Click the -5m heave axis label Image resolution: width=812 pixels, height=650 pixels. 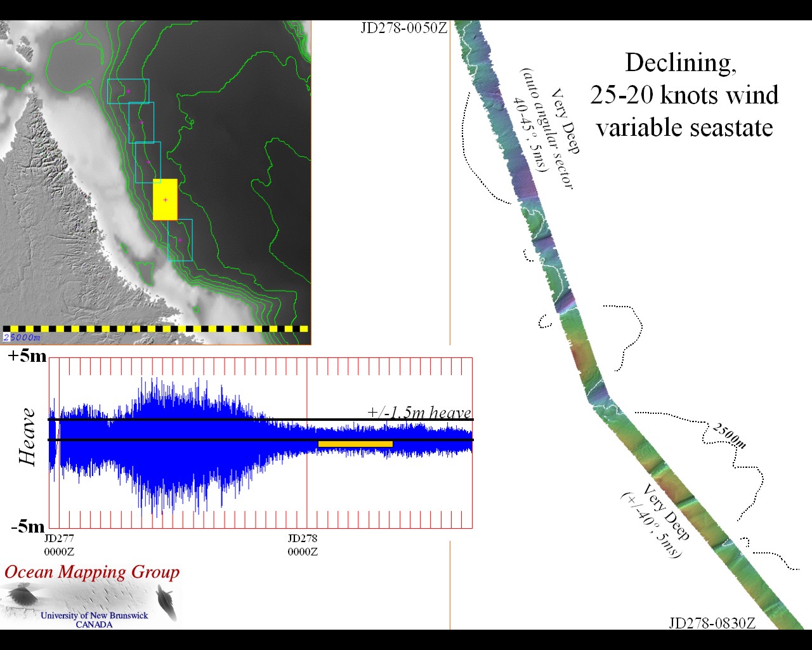(x=27, y=527)
